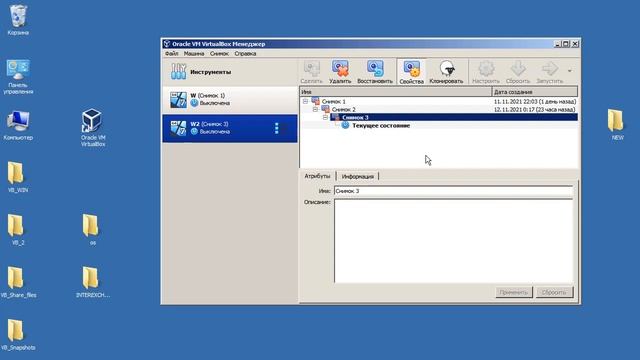The width and height of the screenshot is (640, 360).
Task: Open the Файл menu
Action: pos(171,53)
